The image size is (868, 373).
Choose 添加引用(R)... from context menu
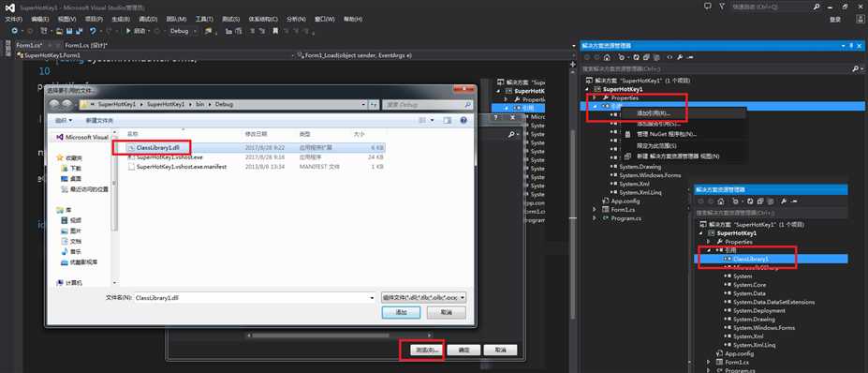click(654, 113)
